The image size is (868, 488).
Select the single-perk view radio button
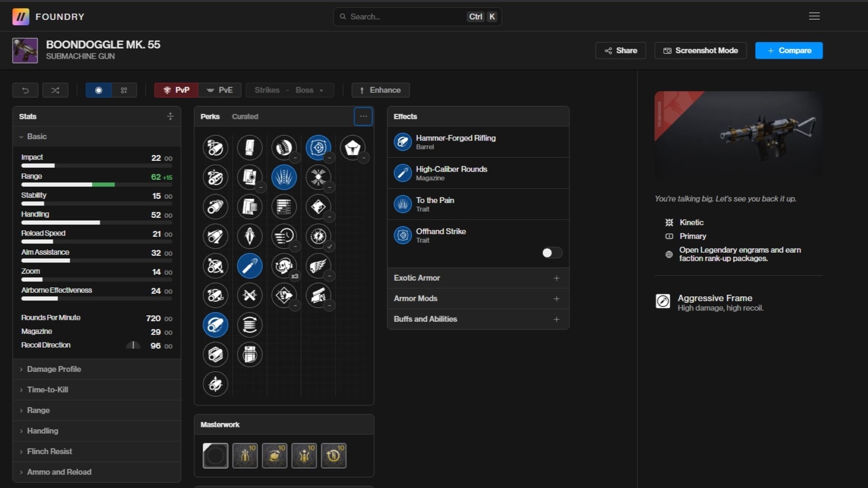[x=99, y=90]
